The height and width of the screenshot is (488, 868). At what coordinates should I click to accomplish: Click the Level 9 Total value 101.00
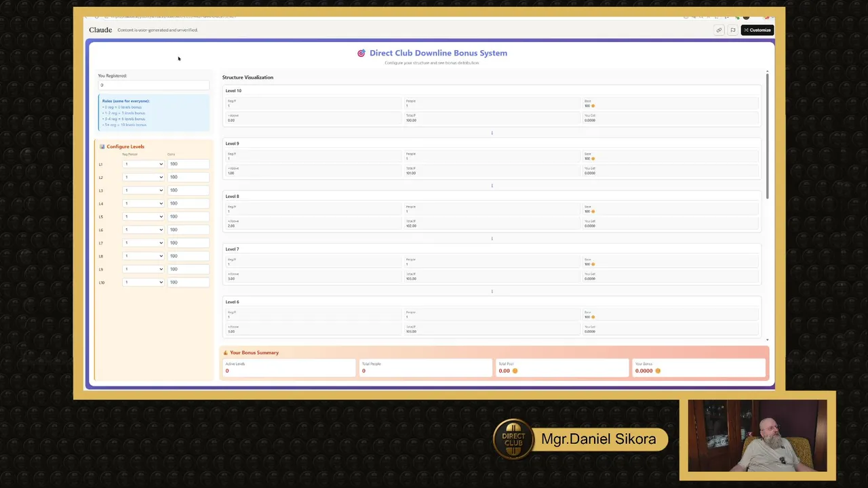pyautogui.click(x=411, y=173)
